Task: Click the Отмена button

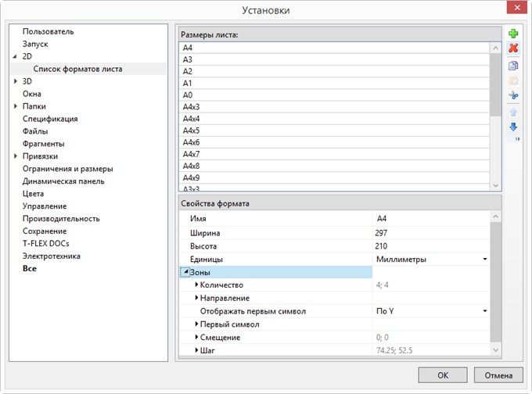Action: tap(498, 375)
